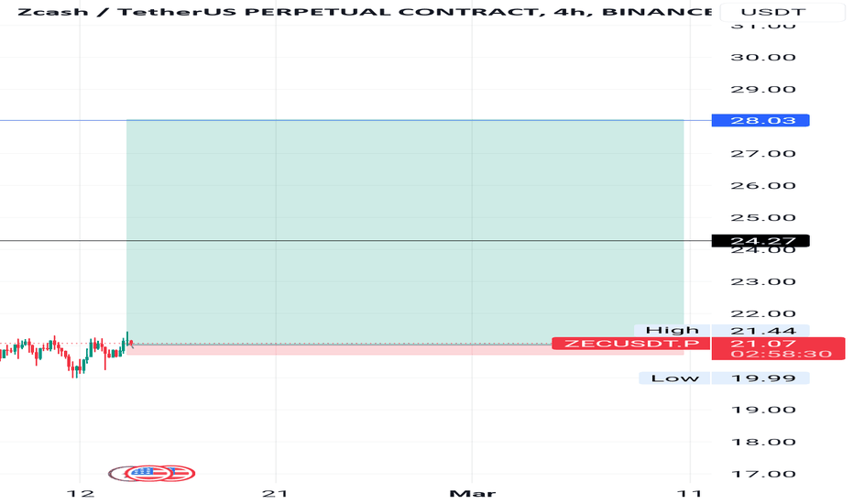Click the 21 date label on time axis
The width and height of the screenshot is (854, 504).
coord(275,494)
